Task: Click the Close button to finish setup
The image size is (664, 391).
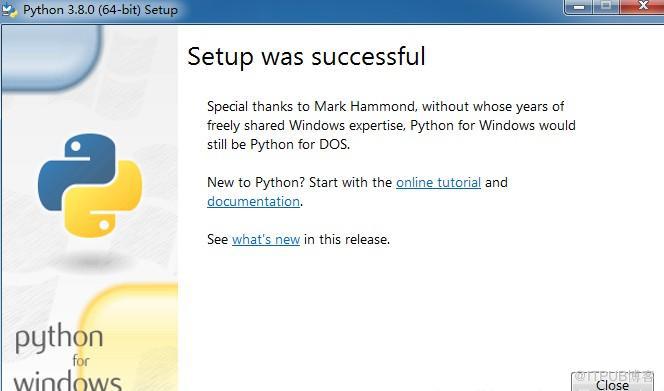Action: 612,382
